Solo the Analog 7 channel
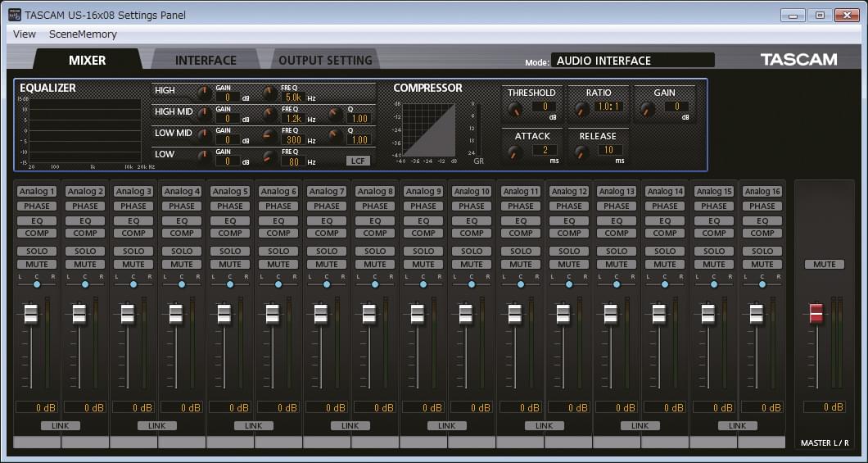868x463 pixels. point(328,251)
